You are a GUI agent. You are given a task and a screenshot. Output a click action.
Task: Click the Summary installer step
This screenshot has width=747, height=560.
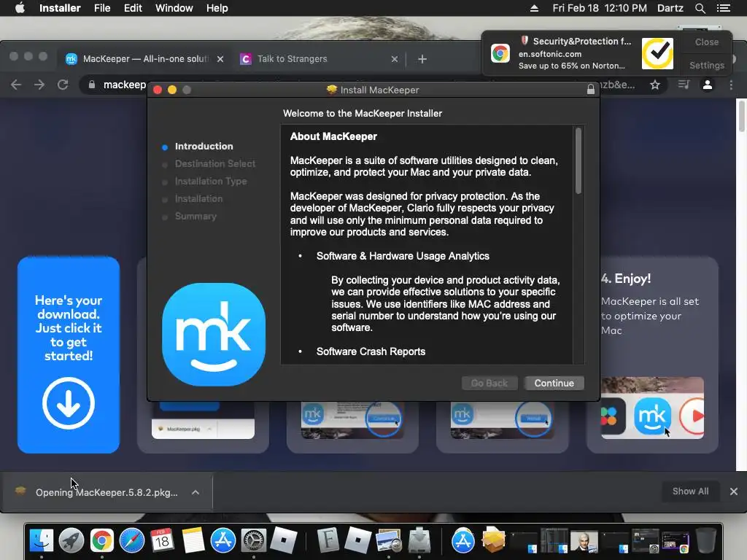click(x=196, y=216)
